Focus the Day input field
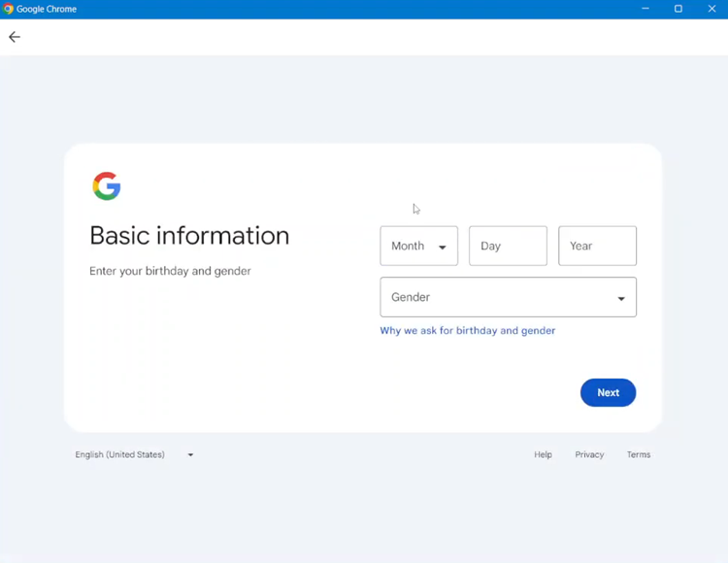The height and width of the screenshot is (563, 728). click(x=508, y=246)
